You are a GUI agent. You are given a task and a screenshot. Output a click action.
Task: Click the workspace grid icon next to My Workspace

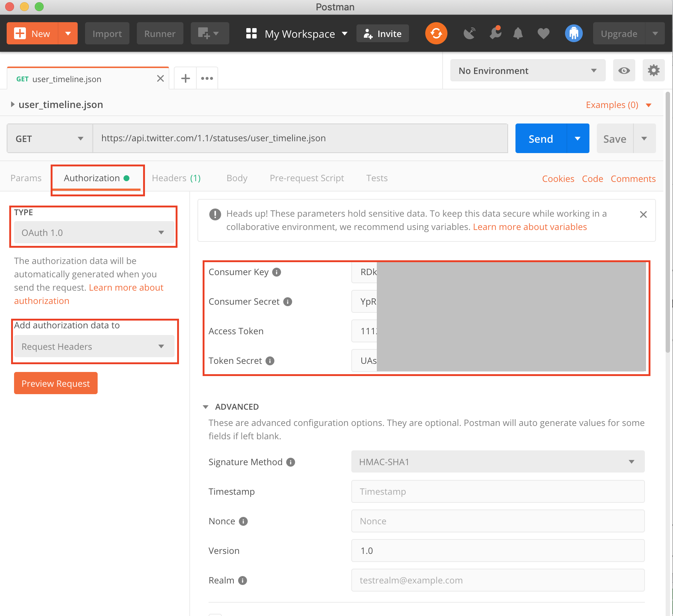pyautogui.click(x=251, y=33)
